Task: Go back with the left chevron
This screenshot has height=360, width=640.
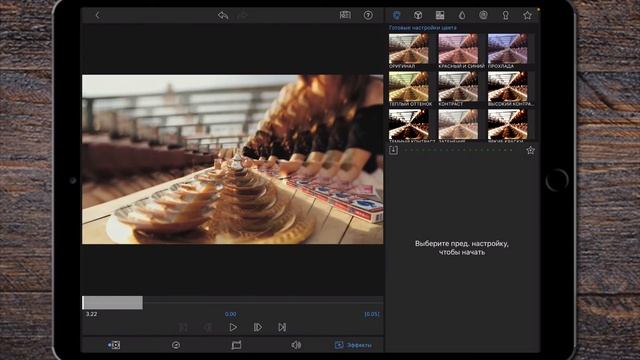Action: (97, 16)
